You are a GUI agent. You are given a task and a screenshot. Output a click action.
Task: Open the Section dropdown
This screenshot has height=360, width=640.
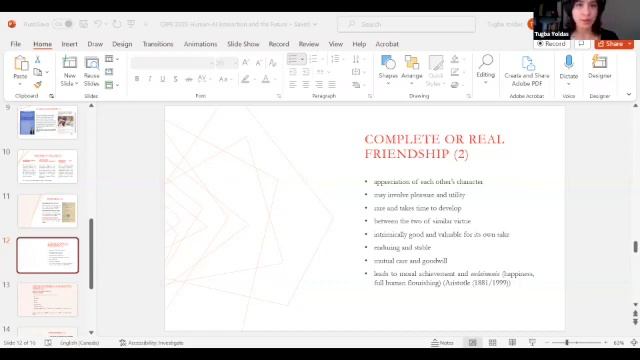(x=111, y=85)
